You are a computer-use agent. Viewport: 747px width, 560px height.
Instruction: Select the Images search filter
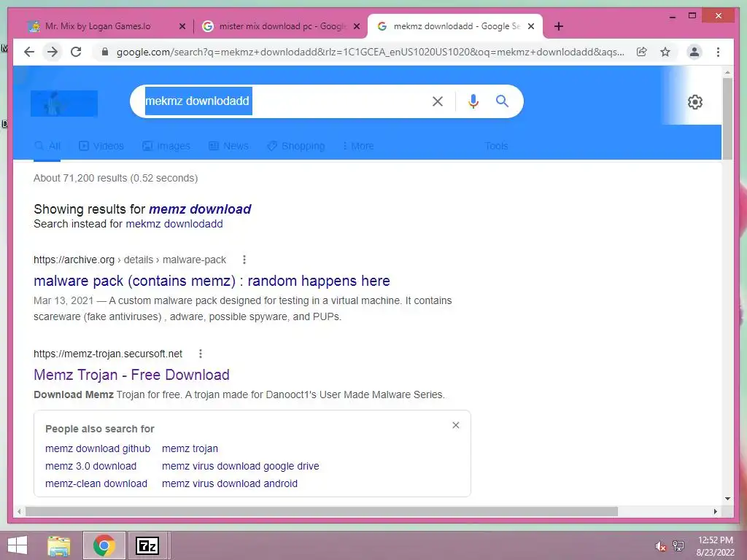pyautogui.click(x=166, y=146)
